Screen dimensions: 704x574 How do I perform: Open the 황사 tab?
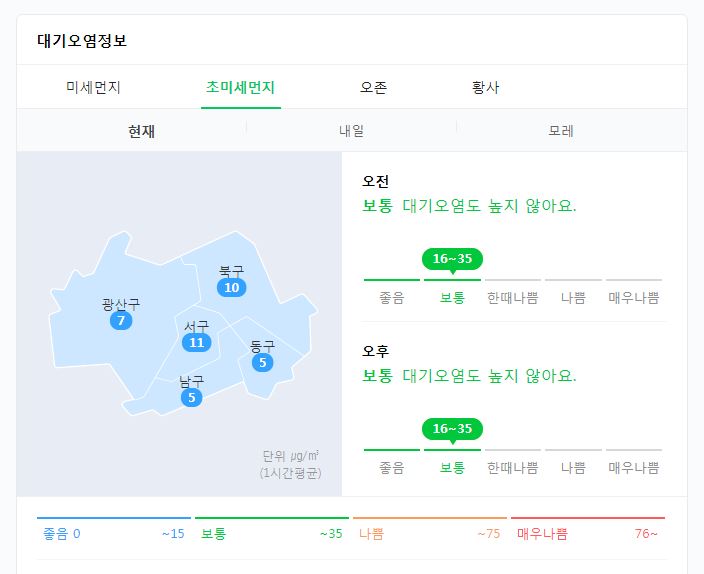485,87
